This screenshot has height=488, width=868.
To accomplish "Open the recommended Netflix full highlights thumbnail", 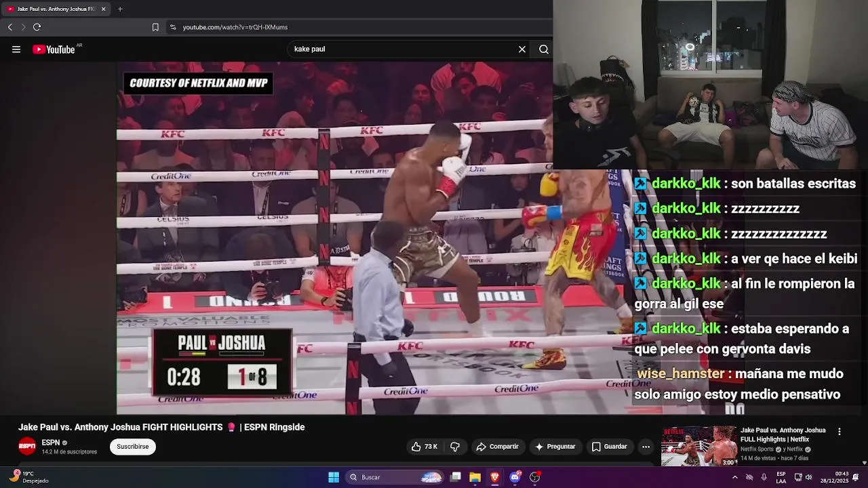I will tap(699, 446).
